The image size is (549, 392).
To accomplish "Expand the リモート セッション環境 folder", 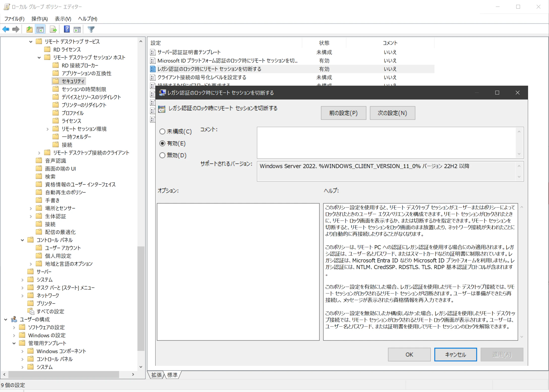I will point(47,129).
